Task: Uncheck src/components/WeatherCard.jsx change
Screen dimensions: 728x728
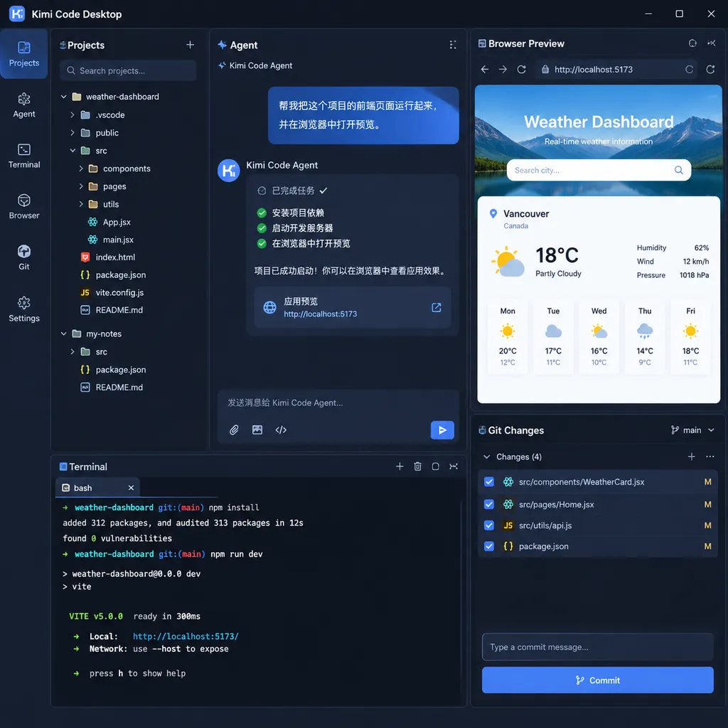Action: tap(489, 482)
